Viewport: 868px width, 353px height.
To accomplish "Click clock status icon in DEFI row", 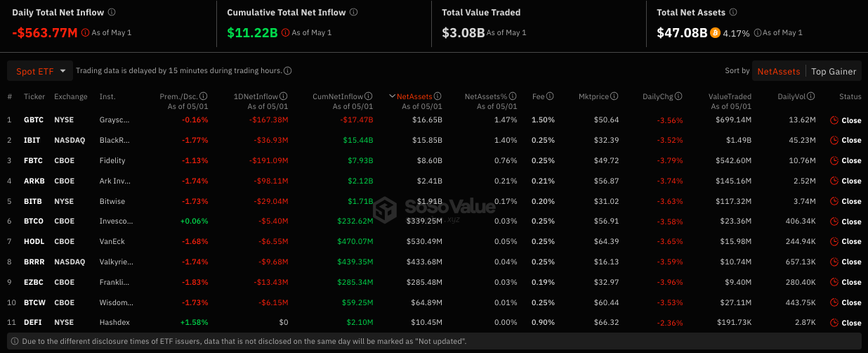I will 834,323.
